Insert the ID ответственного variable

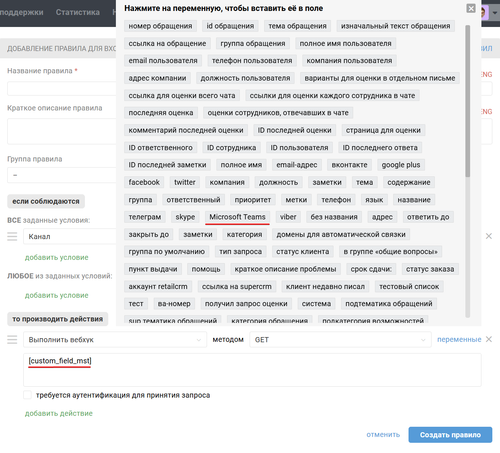click(161, 147)
